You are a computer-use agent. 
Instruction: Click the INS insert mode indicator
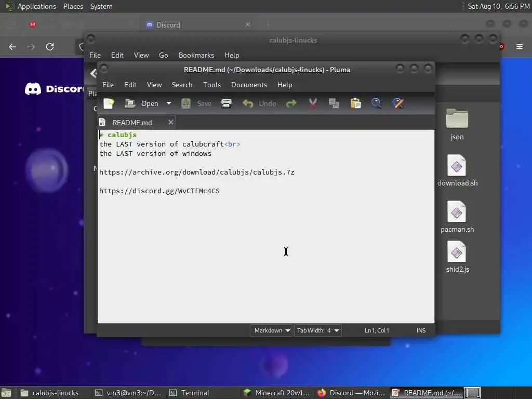(x=421, y=330)
